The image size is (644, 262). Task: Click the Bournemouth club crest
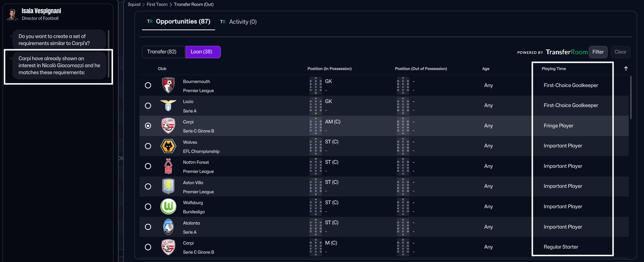pyautogui.click(x=168, y=86)
